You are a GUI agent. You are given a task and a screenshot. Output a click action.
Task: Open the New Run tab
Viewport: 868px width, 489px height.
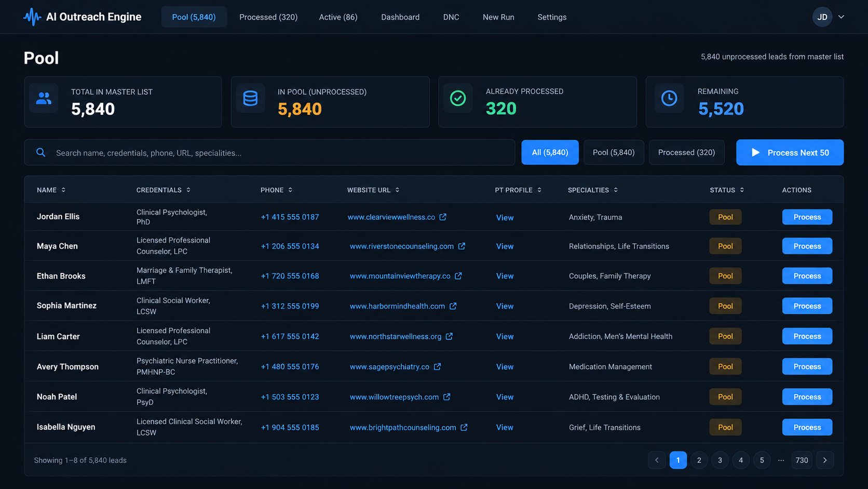(x=498, y=17)
